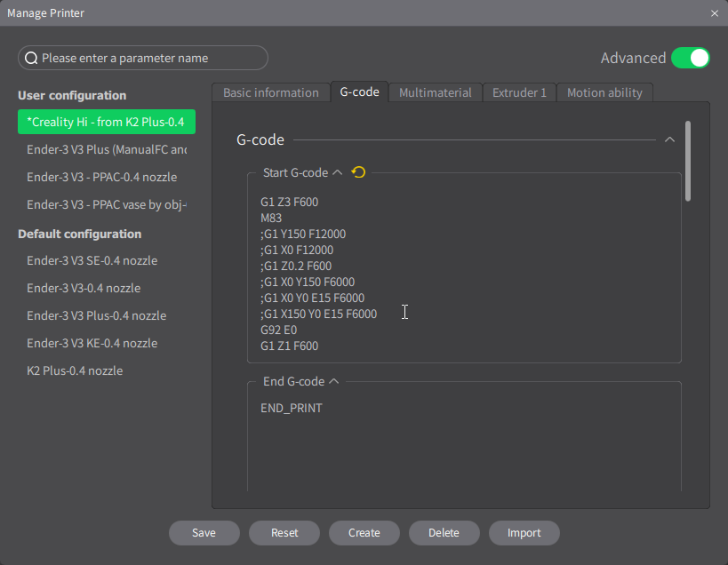Click the Create button
This screenshot has width=728, height=565.
[364, 532]
